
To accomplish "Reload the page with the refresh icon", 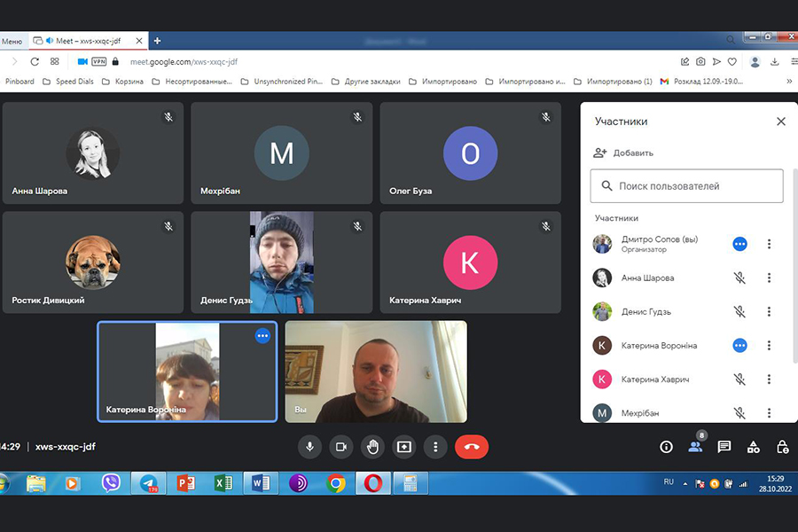I will 35,61.
